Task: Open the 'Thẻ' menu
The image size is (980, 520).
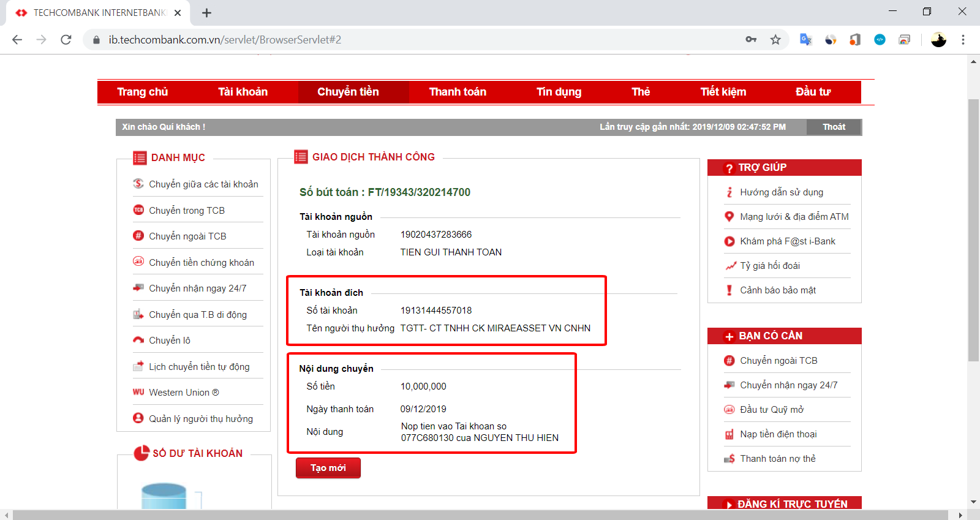Action: coord(641,92)
